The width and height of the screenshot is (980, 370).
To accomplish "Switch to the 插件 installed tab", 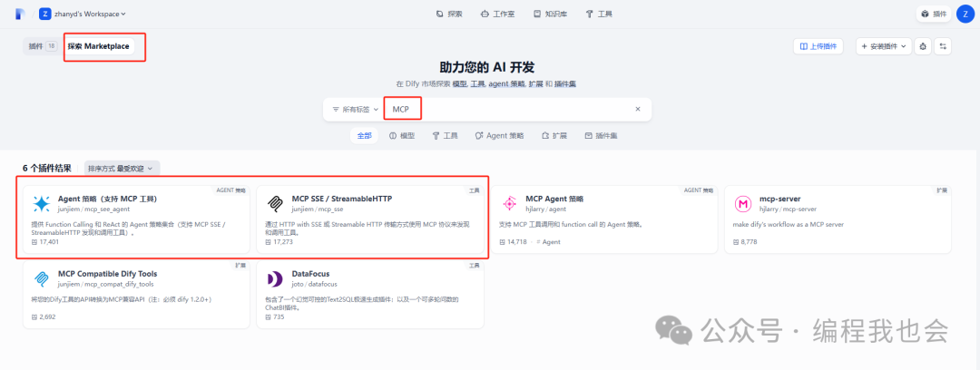I will point(42,45).
